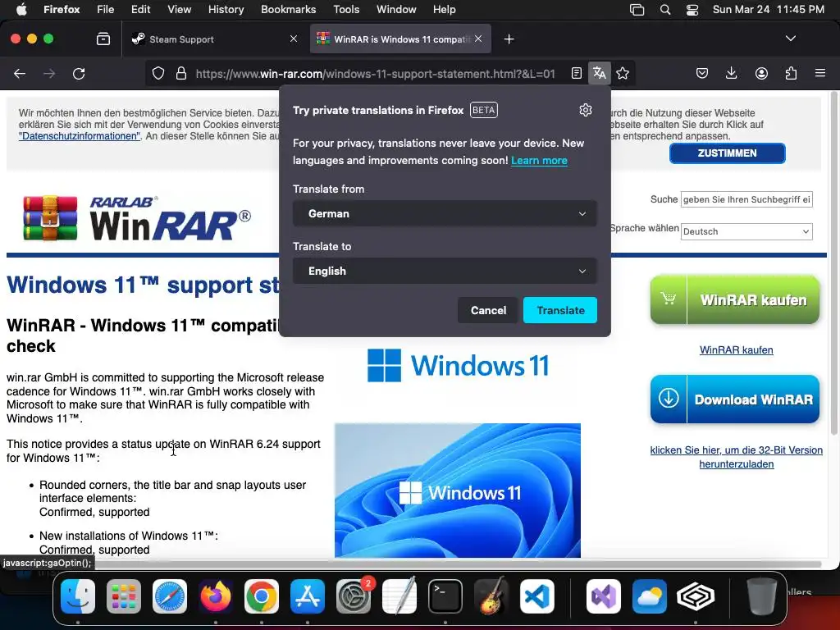
Task: Open Trash in the Dock
Action: [762, 596]
